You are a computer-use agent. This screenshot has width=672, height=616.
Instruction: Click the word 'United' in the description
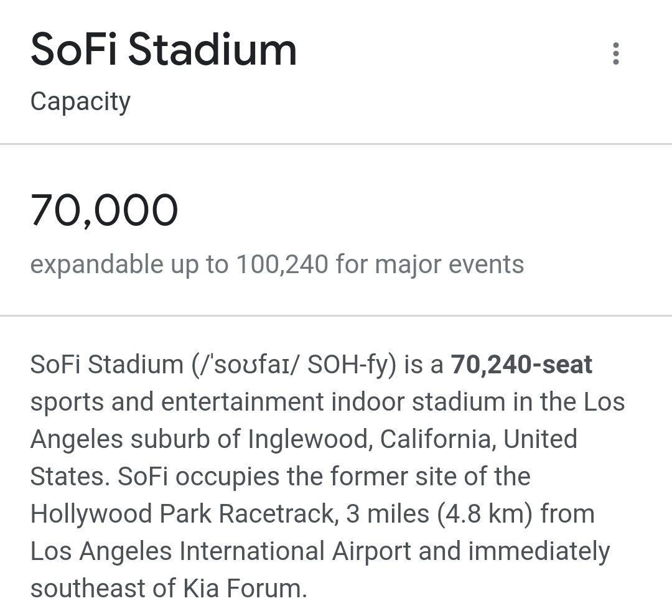pyautogui.click(x=540, y=439)
